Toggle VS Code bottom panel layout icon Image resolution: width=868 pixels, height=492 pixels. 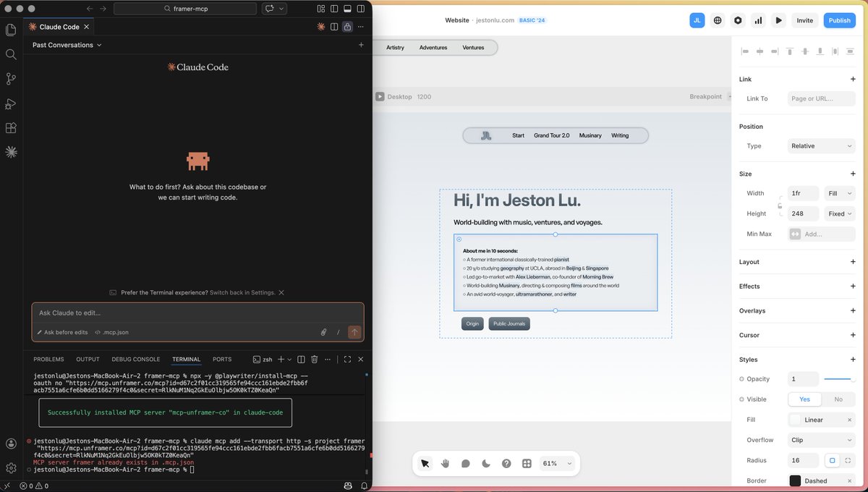coord(347,9)
